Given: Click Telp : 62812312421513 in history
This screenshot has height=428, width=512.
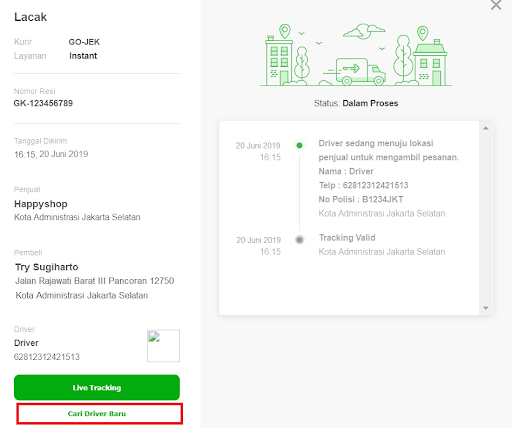Looking at the screenshot, I should [363, 185].
